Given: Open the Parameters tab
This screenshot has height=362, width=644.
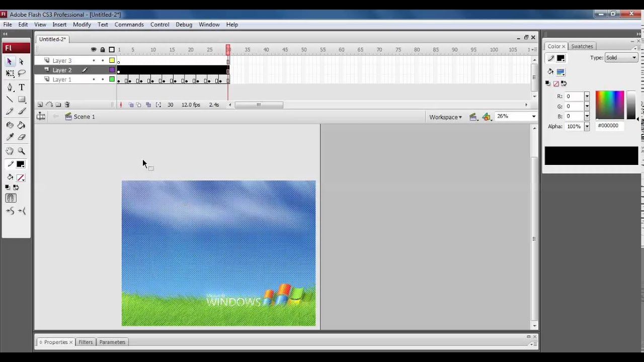Looking at the screenshot, I should pyautogui.click(x=112, y=342).
